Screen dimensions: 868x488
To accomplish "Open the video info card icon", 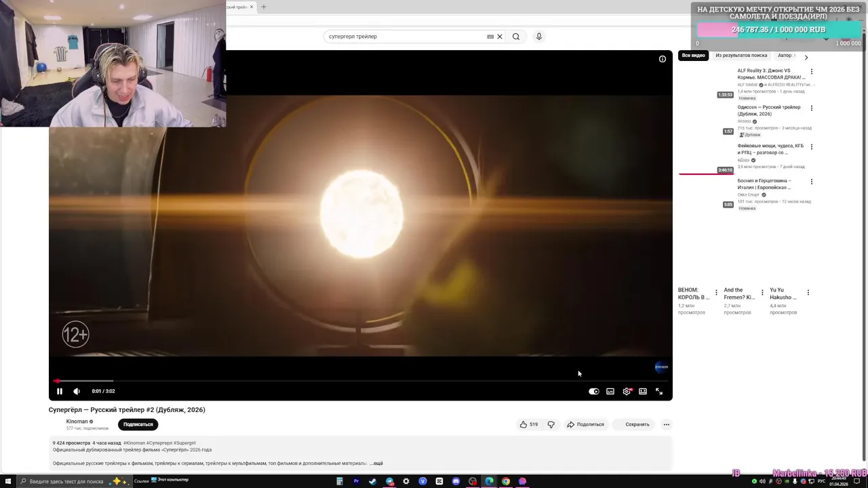I will [x=663, y=59].
